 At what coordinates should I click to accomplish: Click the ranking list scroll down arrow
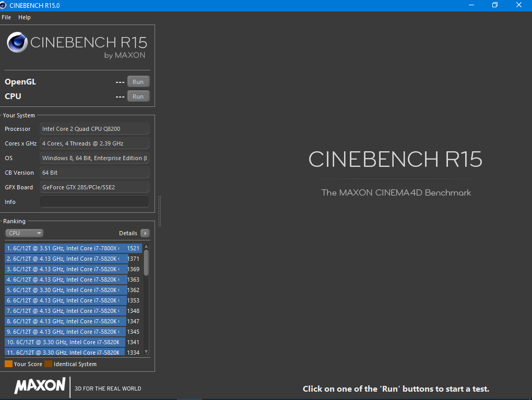point(146,351)
